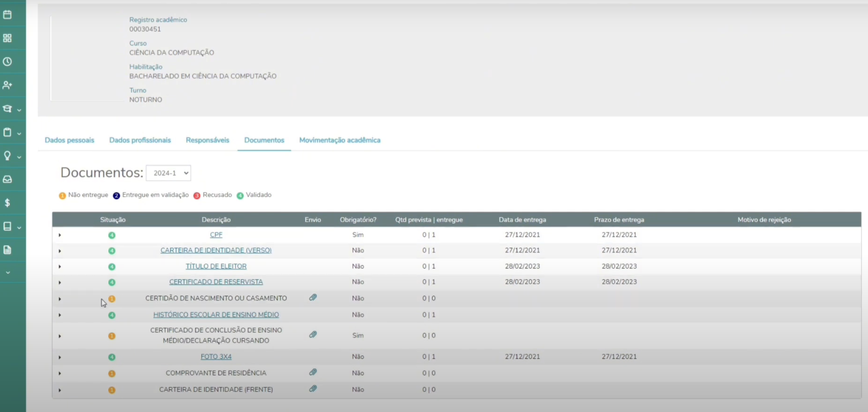Open the Movimentação acadêmica tab

340,140
